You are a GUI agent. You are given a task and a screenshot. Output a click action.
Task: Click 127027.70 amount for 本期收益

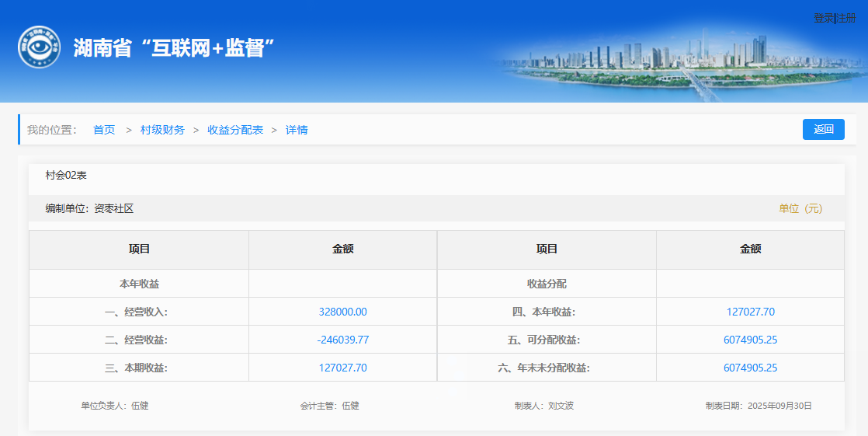pyautogui.click(x=342, y=368)
